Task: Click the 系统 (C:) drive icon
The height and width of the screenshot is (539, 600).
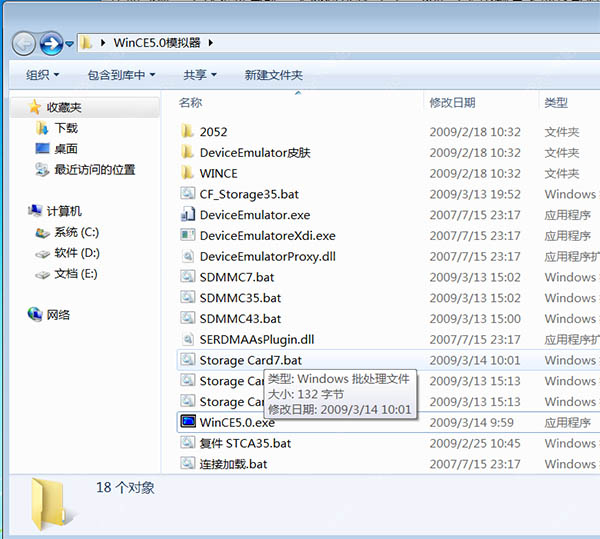Action: click(42, 233)
